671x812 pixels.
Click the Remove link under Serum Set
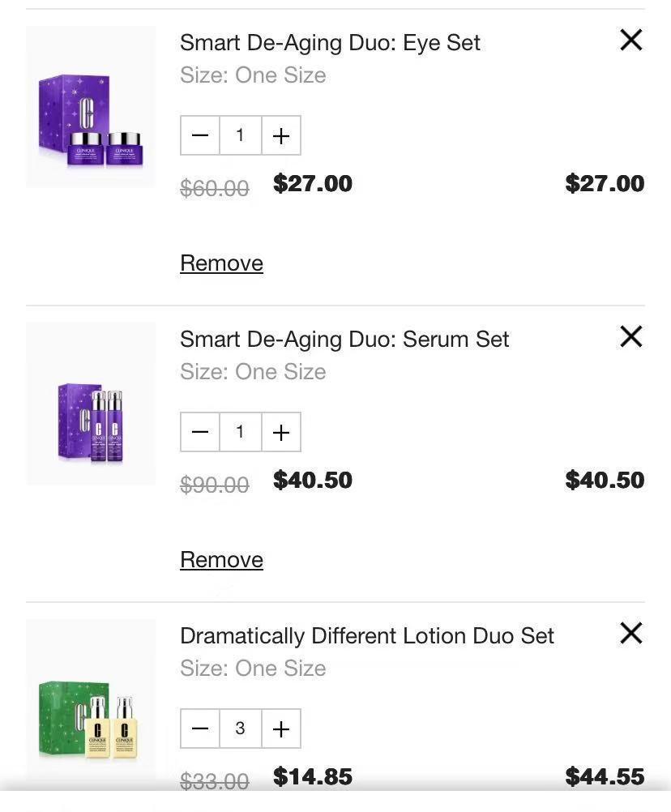[x=221, y=560]
